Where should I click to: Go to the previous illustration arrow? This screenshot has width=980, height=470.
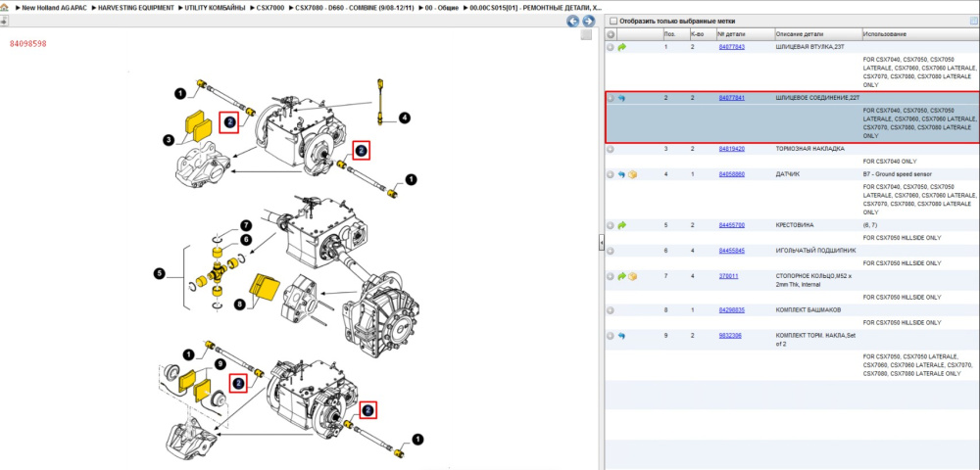(572, 22)
